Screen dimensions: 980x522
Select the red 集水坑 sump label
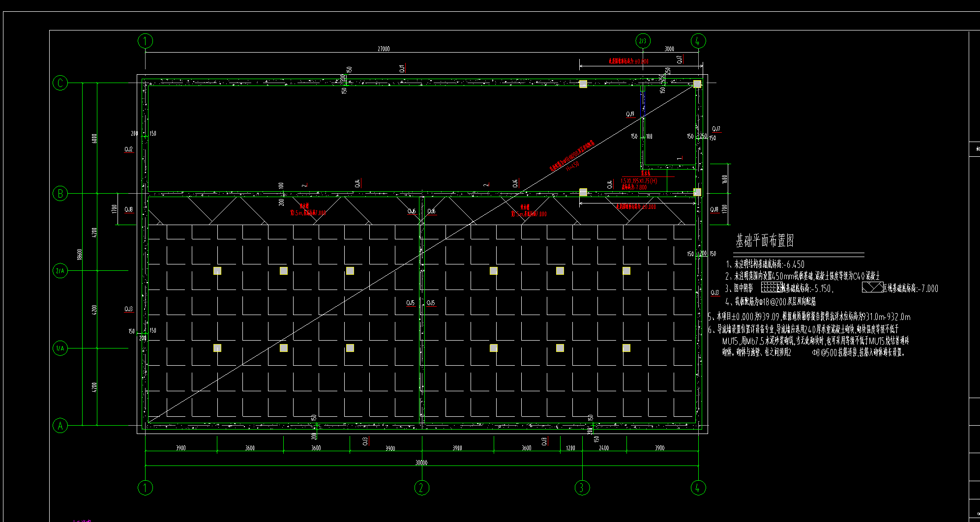pyautogui.click(x=646, y=174)
